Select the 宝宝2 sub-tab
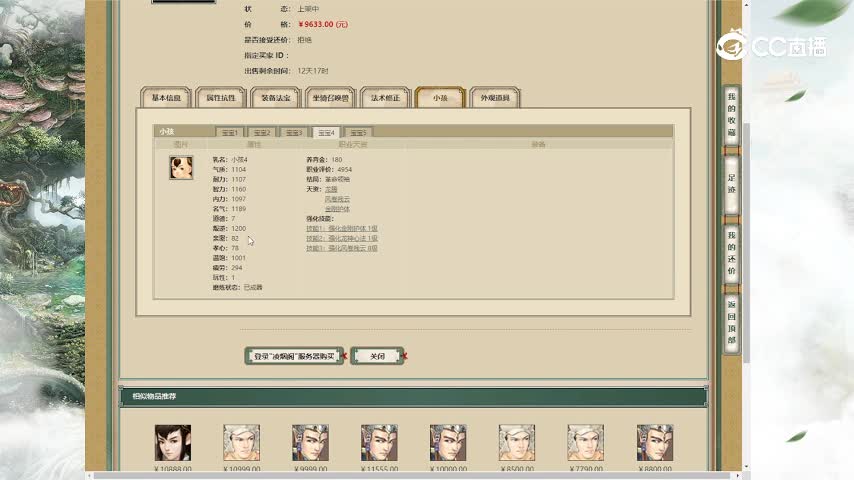Screen dimensions: 854x480 [x=262, y=132]
